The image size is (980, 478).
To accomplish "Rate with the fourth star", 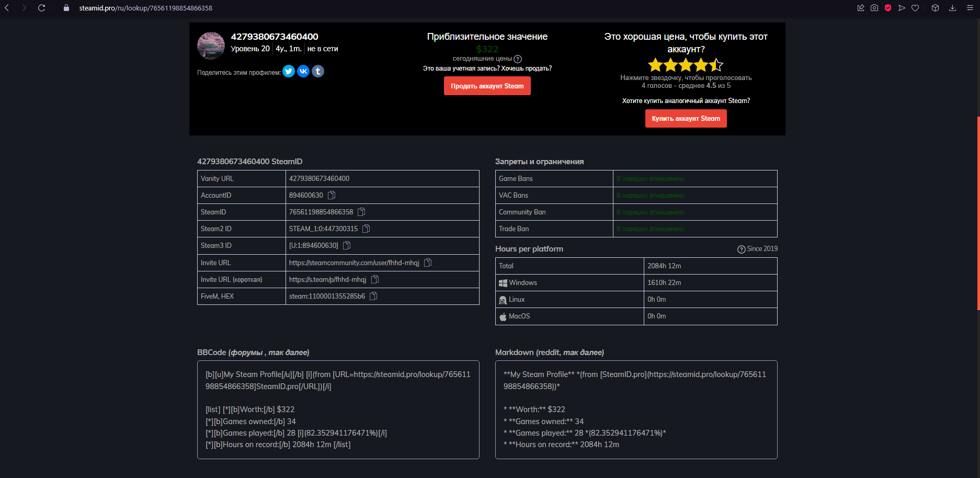I will 701,65.
